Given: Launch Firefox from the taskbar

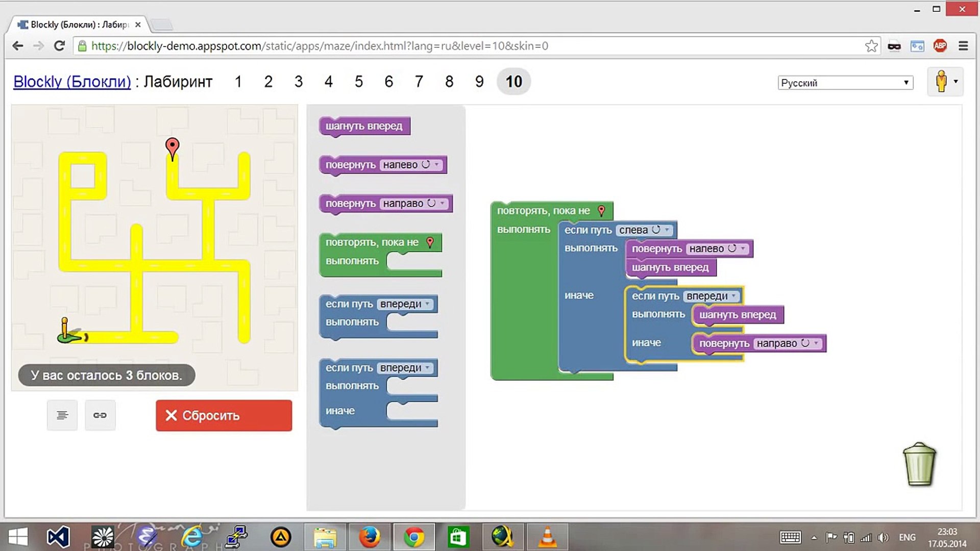Looking at the screenshot, I should tap(369, 537).
